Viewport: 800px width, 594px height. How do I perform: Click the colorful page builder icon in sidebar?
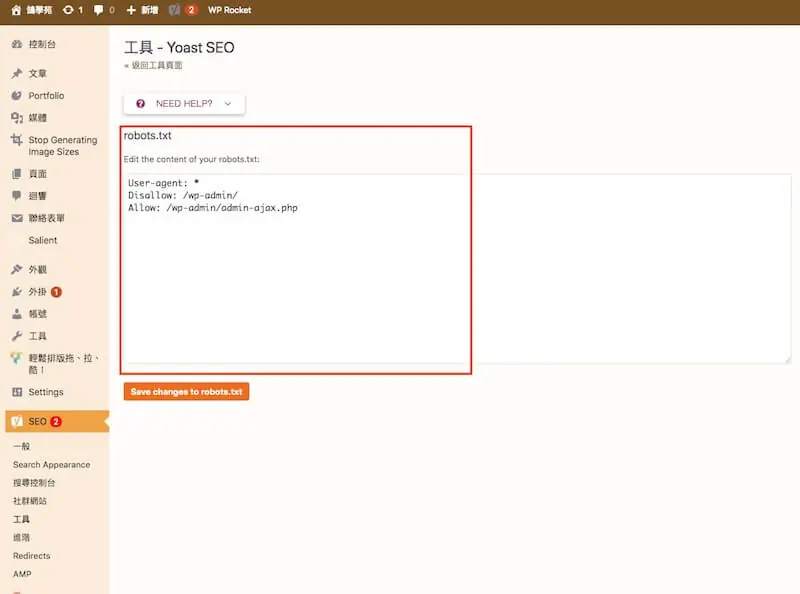coord(17,358)
